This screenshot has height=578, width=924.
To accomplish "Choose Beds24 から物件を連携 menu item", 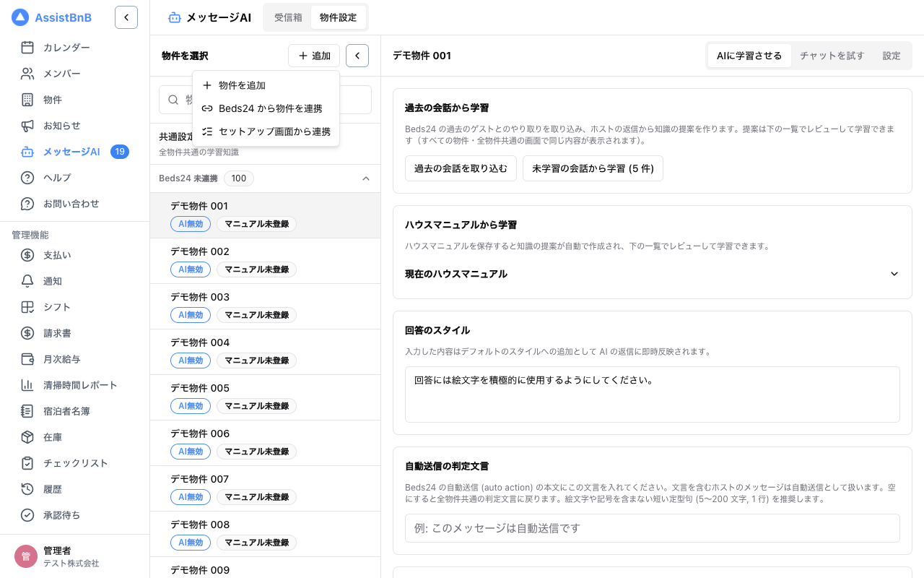I will coord(266,108).
